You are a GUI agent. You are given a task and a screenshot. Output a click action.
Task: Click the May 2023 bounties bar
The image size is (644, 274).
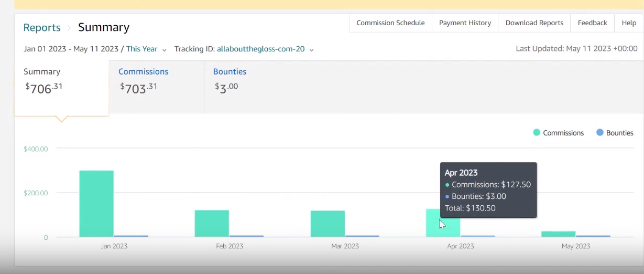pos(594,236)
